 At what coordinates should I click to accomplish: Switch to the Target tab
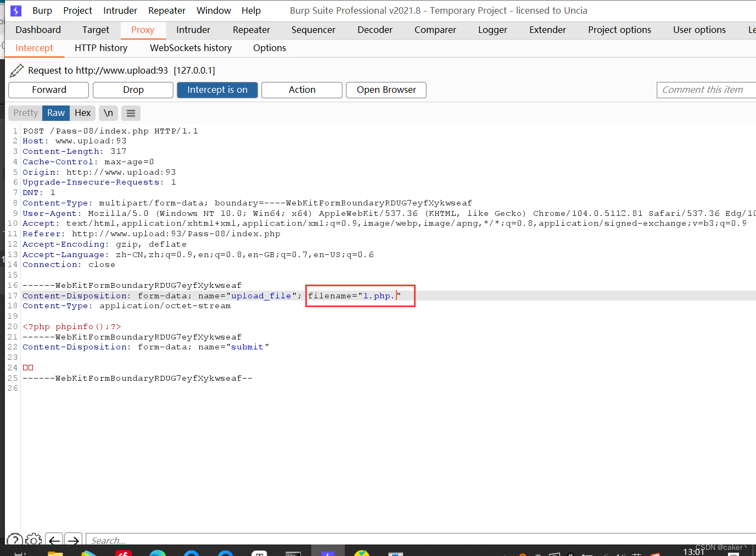96,30
